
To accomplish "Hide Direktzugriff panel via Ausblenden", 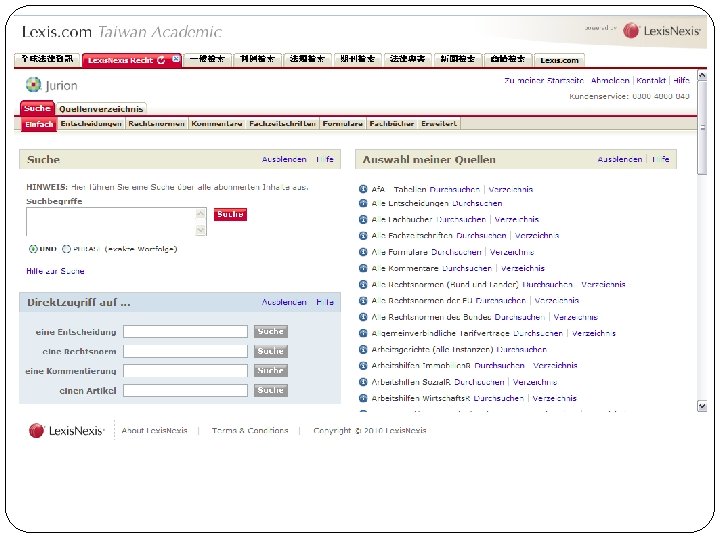I will coord(284,302).
